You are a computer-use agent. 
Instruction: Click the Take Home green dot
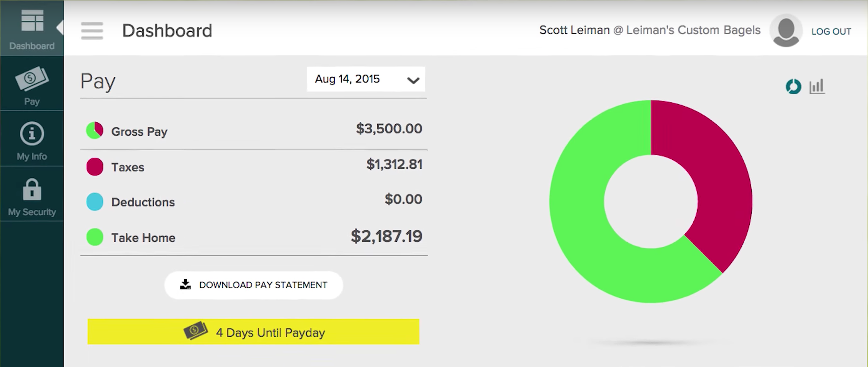[x=95, y=237]
